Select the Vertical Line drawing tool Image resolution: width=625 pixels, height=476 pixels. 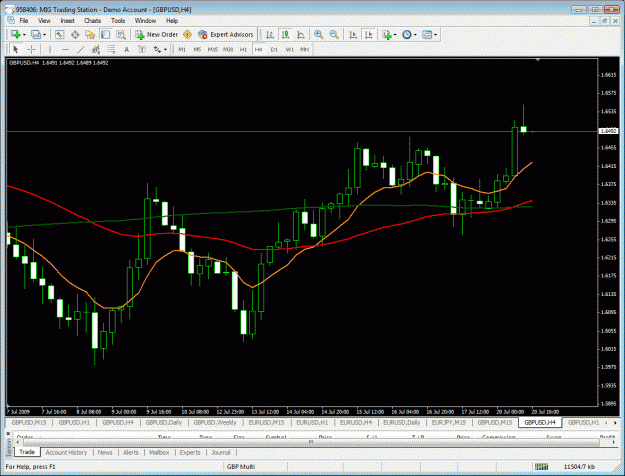coord(50,49)
